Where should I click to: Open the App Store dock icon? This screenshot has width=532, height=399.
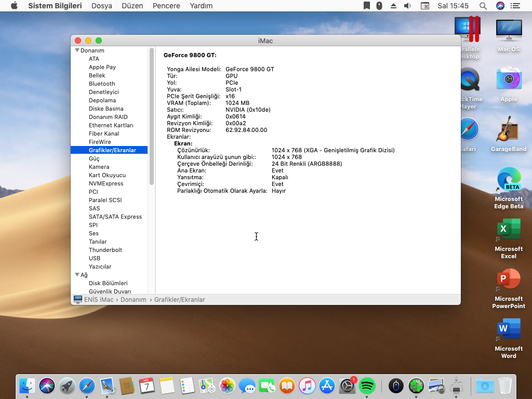pyautogui.click(x=327, y=385)
